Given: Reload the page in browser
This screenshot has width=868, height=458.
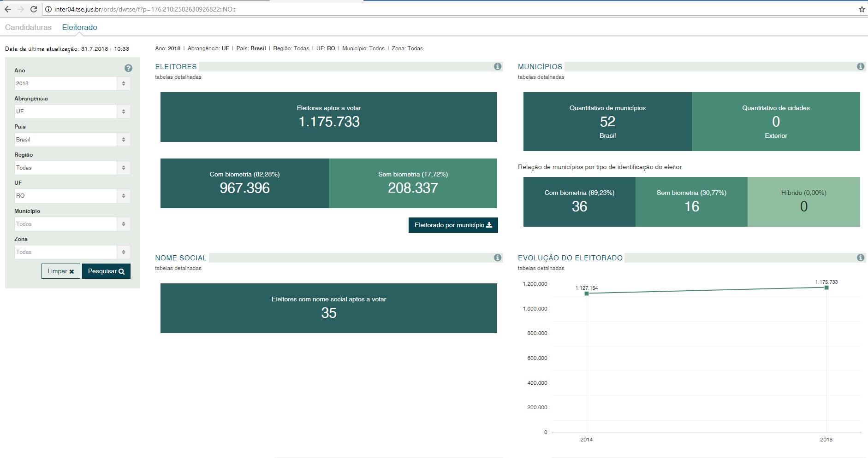Looking at the screenshot, I should click(x=34, y=9).
